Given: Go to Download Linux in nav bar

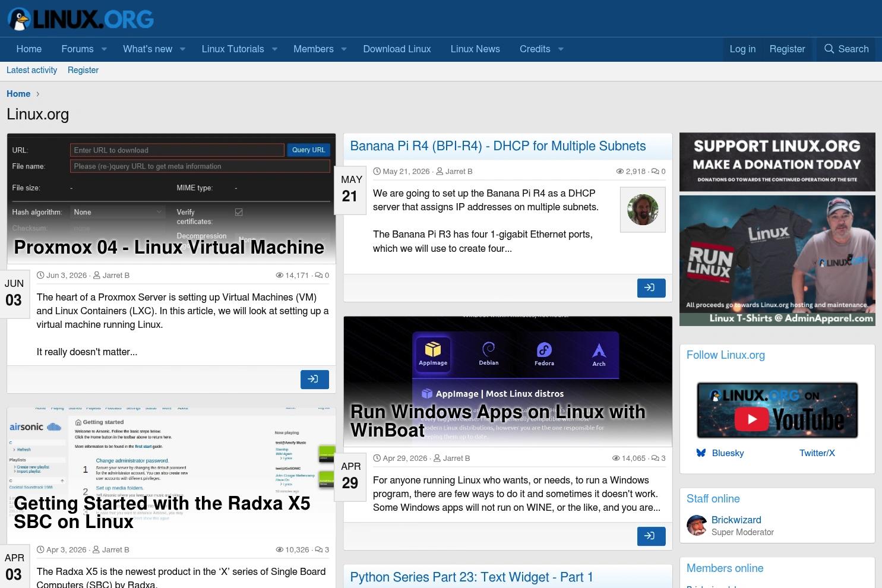Looking at the screenshot, I should (x=397, y=49).
